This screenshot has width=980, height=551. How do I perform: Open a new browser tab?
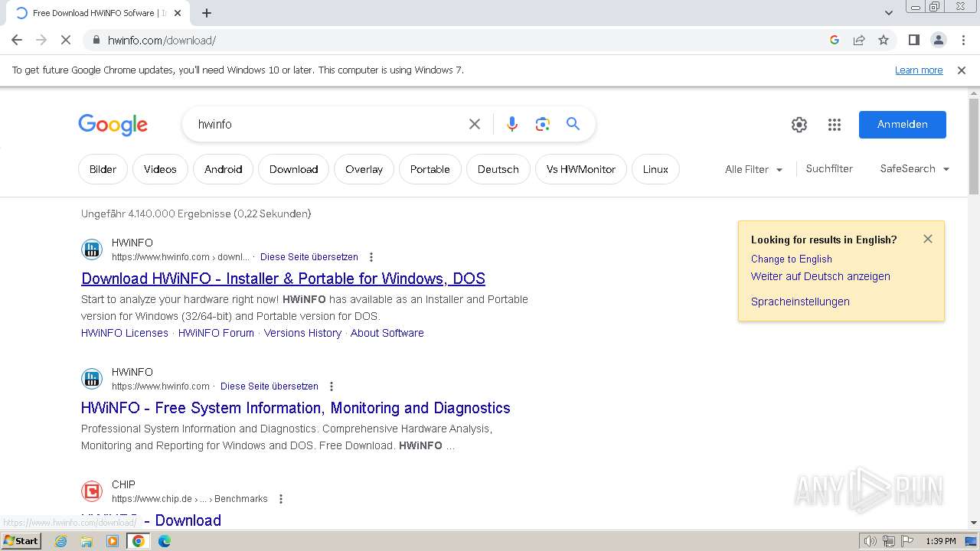coord(207,13)
